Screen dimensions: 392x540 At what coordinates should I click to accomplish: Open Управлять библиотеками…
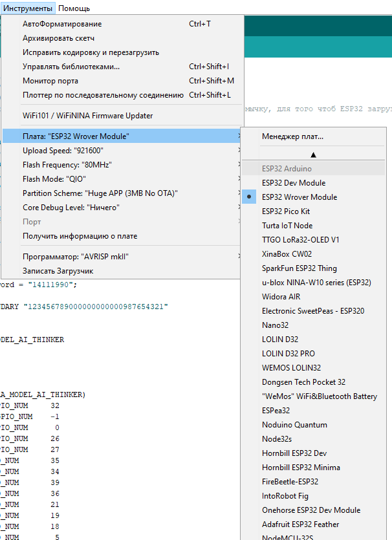click(x=122, y=67)
